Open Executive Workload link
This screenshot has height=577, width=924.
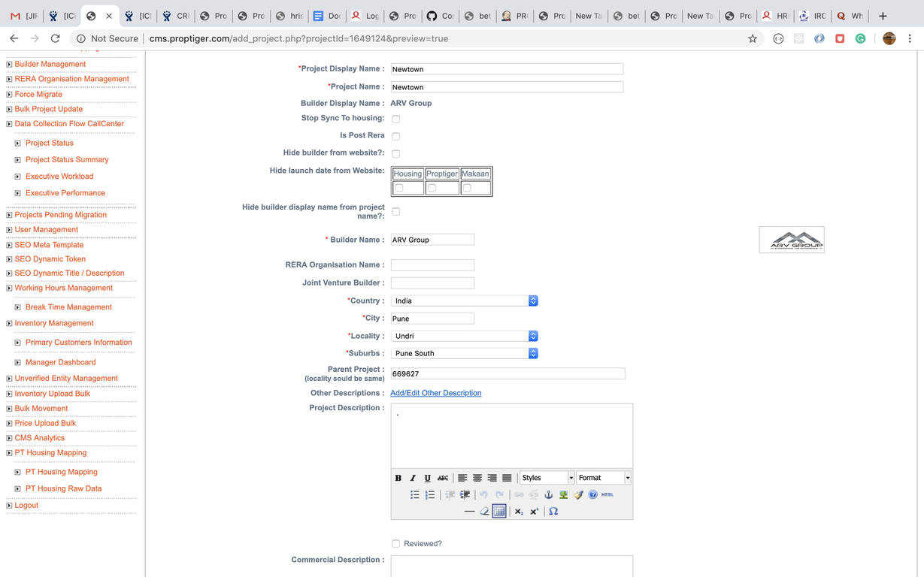pos(59,177)
